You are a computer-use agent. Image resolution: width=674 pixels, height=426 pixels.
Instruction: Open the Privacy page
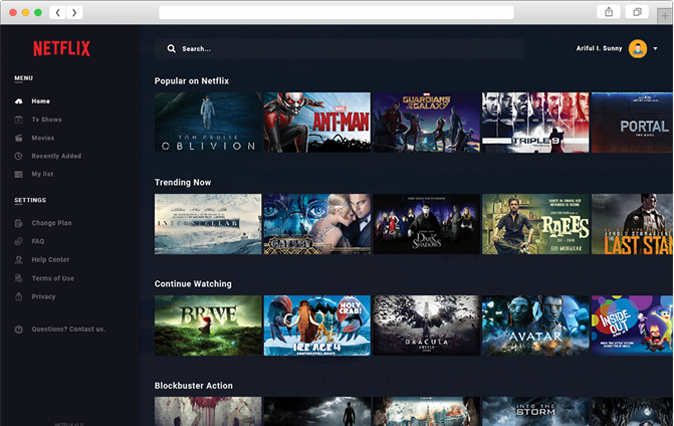(43, 297)
